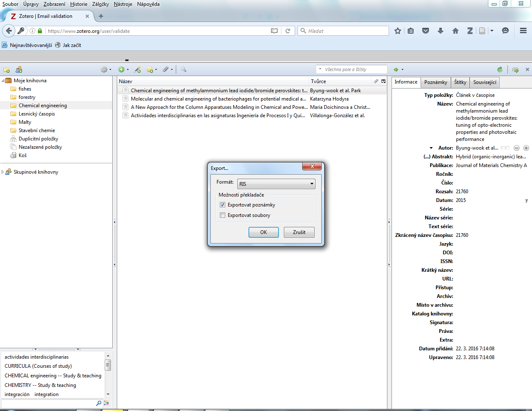
Task: Open the Add Attachment dropdown arrow
Action: pyautogui.click(x=172, y=70)
